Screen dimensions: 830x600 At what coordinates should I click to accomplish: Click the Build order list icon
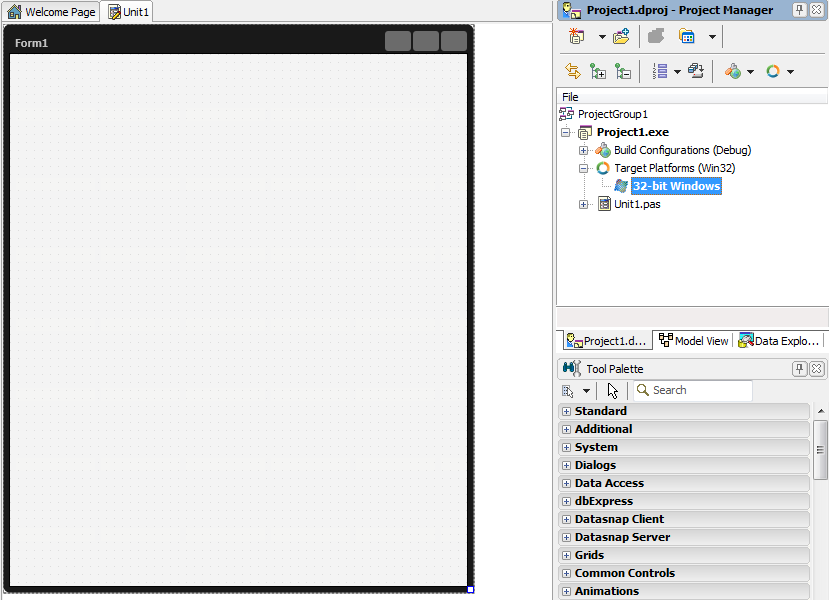(x=660, y=71)
